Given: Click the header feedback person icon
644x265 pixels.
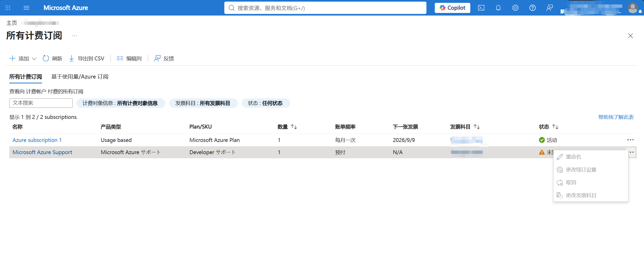Looking at the screenshot, I should click(550, 8).
